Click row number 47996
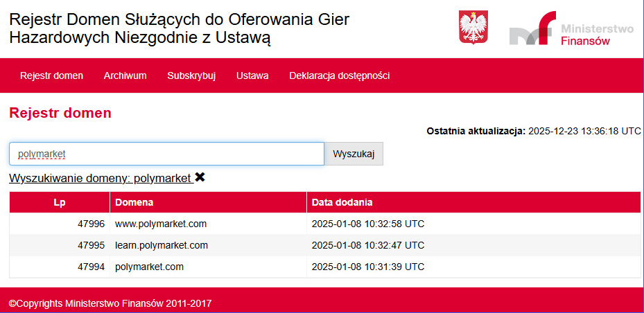This screenshot has width=644, height=313. (92, 224)
